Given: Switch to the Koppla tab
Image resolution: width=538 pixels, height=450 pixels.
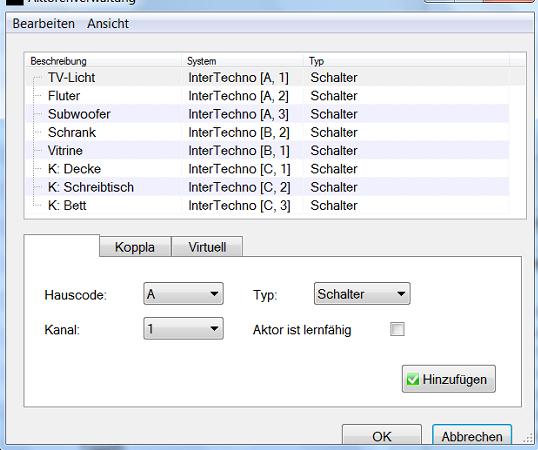Looking at the screenshot, I should tap(135, 247).
